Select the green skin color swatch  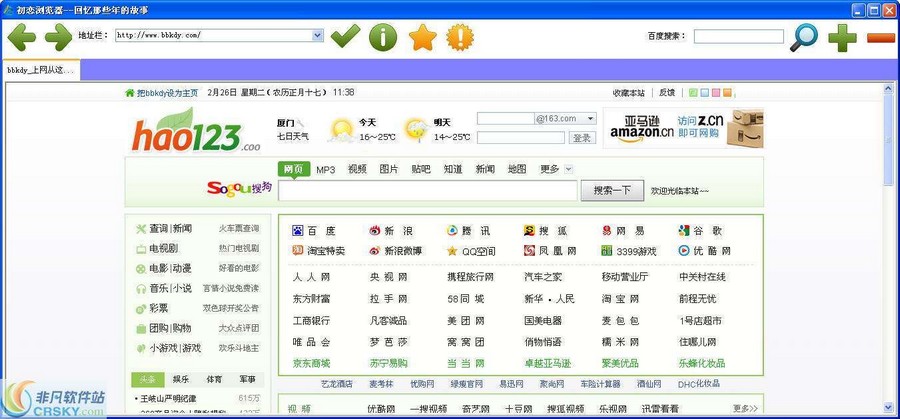tap(693, 93)
